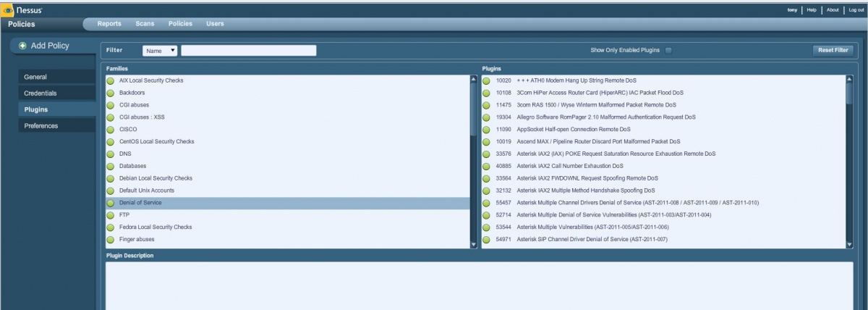The image size is (868, 310).
Task: Toggle the Denial of Service family dot
Action: coord(111,204)
